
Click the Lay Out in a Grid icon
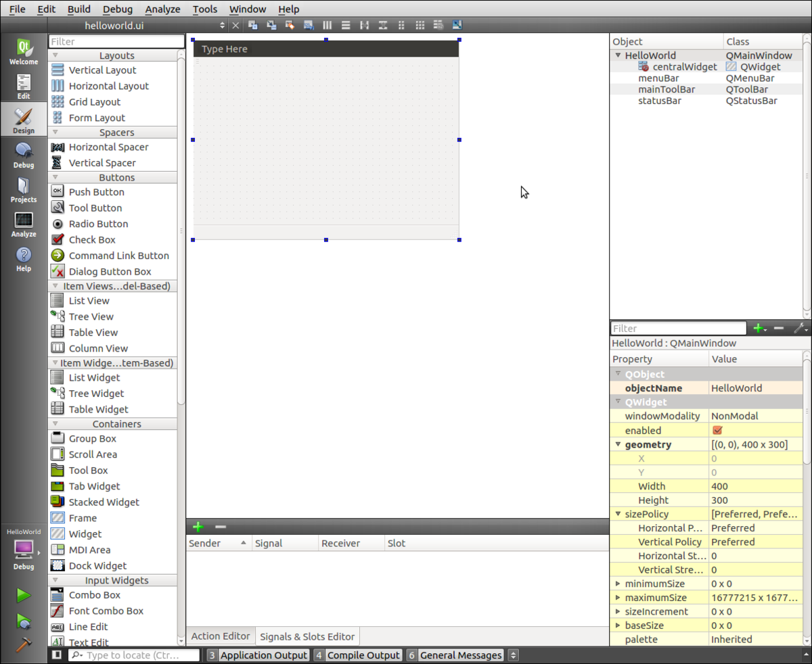[420, 25]
